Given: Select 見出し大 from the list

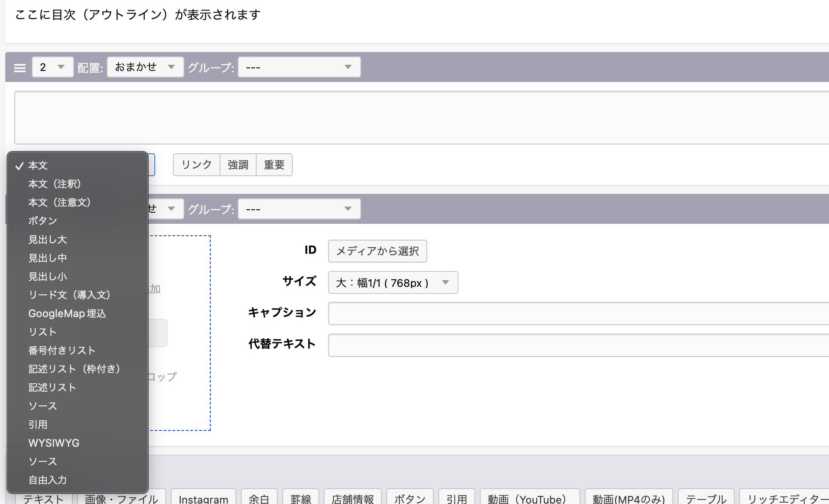Looking at the screenshot, I should (x=48, y=240).
